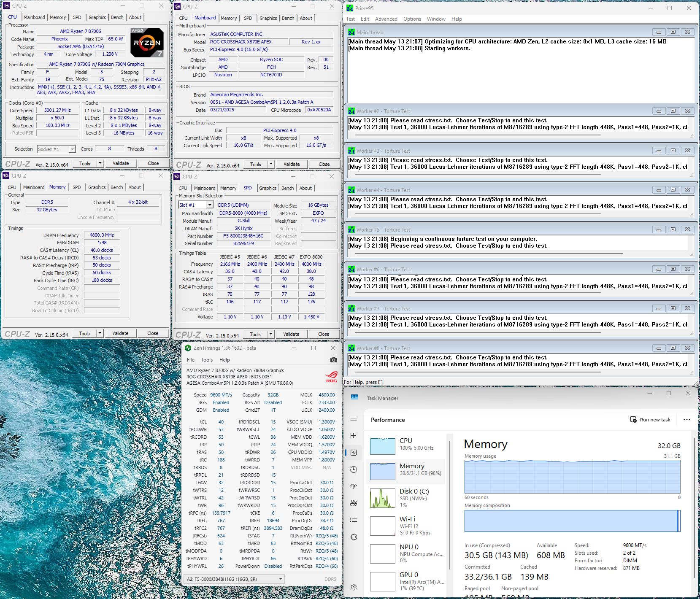Viewport: 700px width, 599px height.
Task: Click Memory usage graph in Task Manager
Action: (x=573, y=477)
